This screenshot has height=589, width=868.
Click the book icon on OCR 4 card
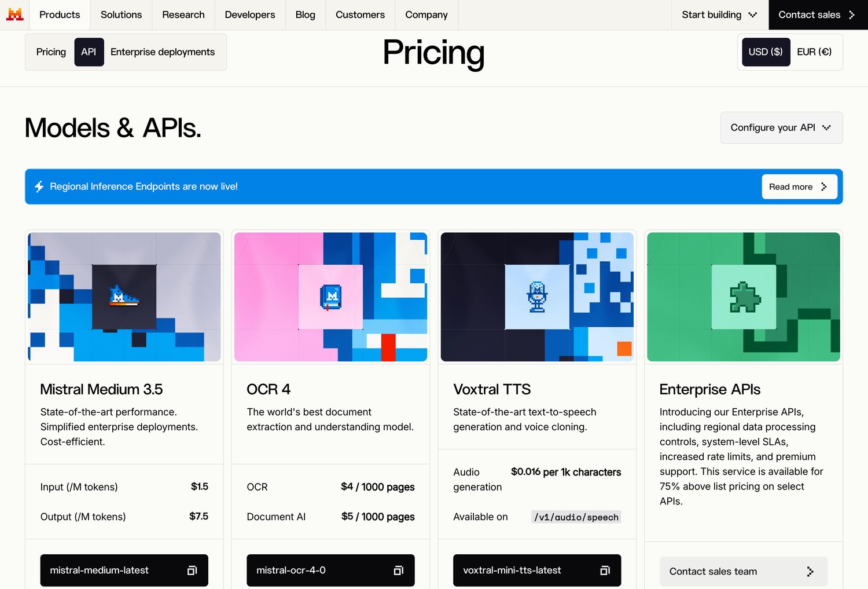pyautogui.click(x=331, y=297)
